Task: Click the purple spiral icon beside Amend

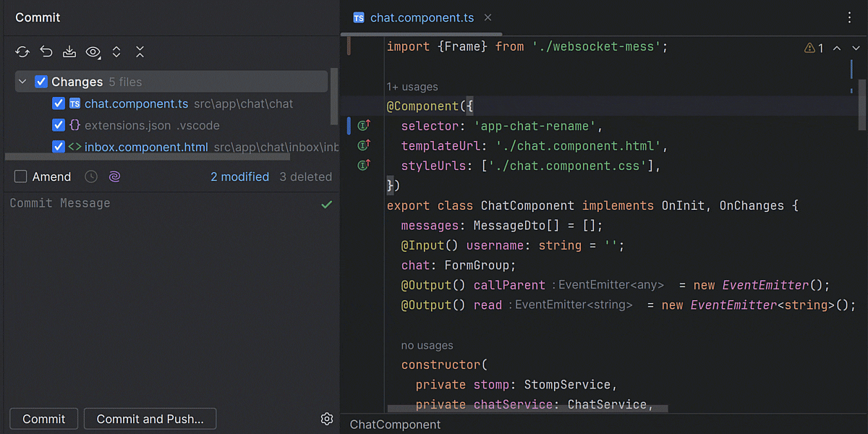Action: pyautogui.click(x=114, y=176)
